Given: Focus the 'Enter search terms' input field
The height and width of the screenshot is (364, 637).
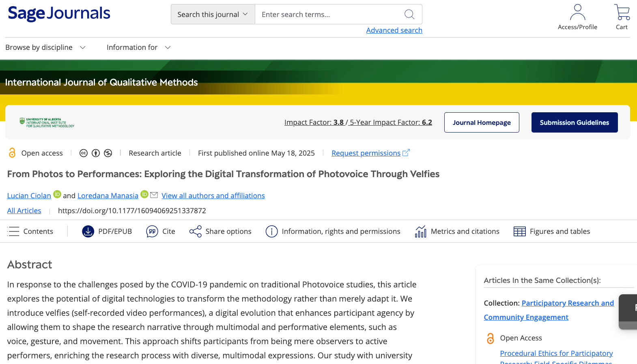Looking at the screenshot, I should [329, 15].
